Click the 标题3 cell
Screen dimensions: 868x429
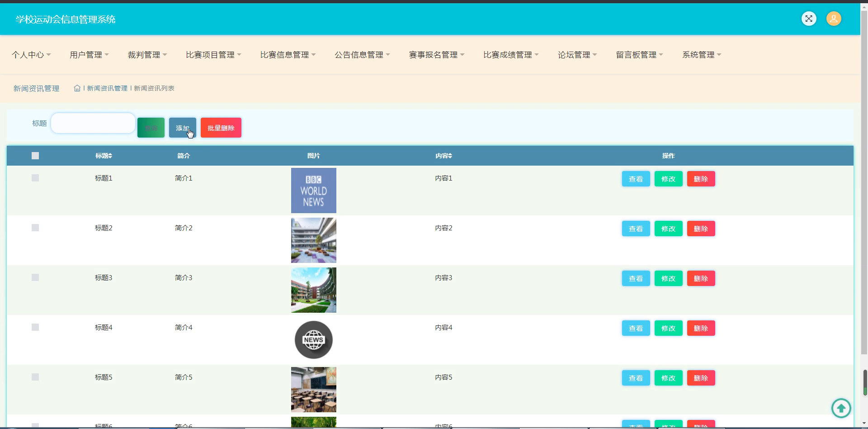104,278
